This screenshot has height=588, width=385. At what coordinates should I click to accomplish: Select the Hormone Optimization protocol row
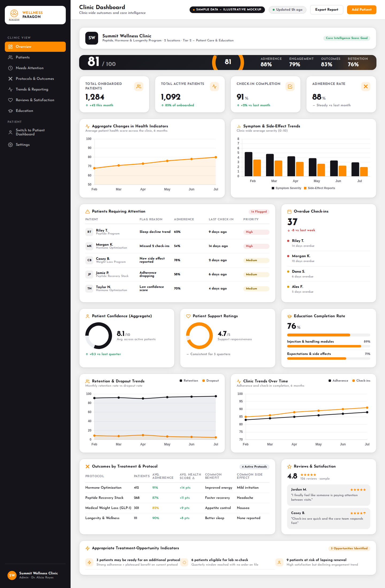(177, 488)
